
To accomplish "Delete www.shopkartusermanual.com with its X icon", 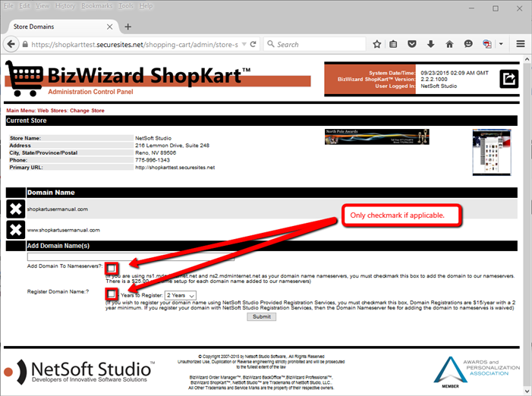I will point(16,230).
